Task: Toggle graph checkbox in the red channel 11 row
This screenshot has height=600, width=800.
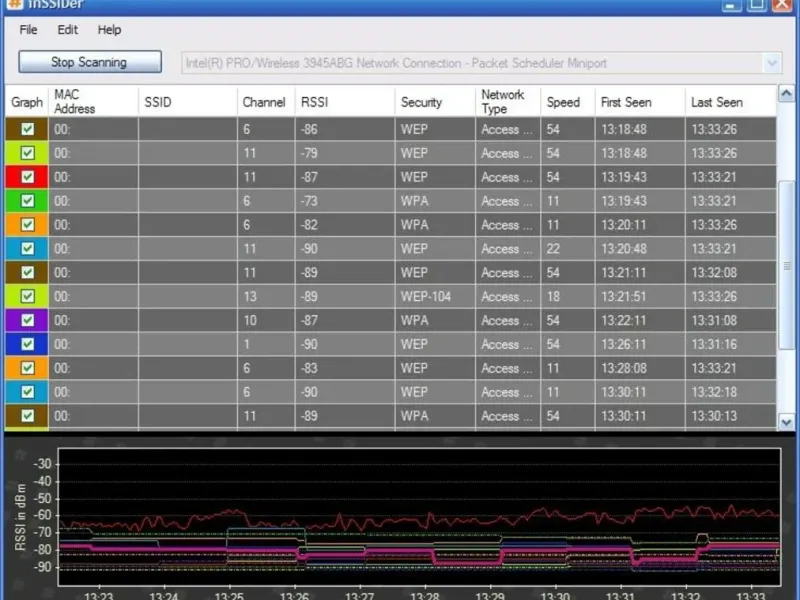Action: point(28,177)
